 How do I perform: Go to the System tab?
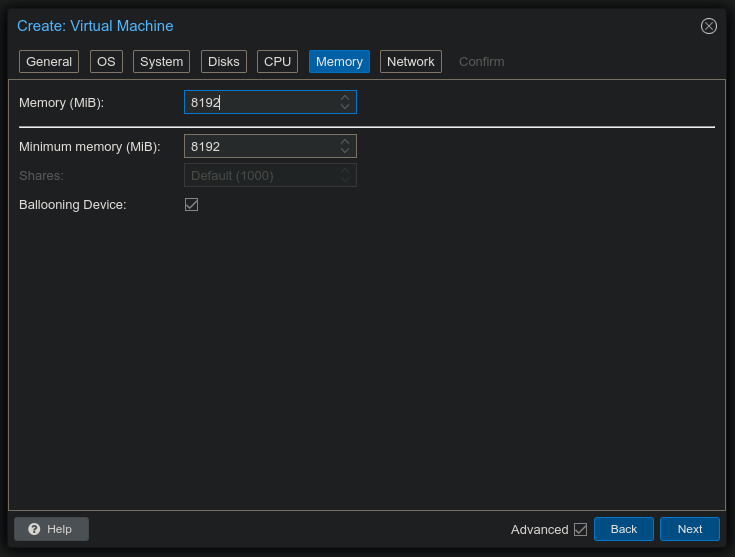[161, 62]
